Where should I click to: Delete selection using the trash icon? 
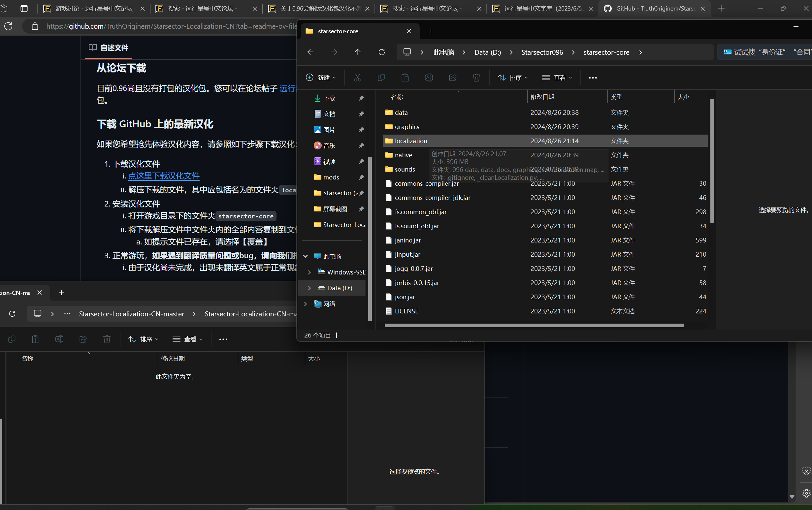[x=476, y=78]
